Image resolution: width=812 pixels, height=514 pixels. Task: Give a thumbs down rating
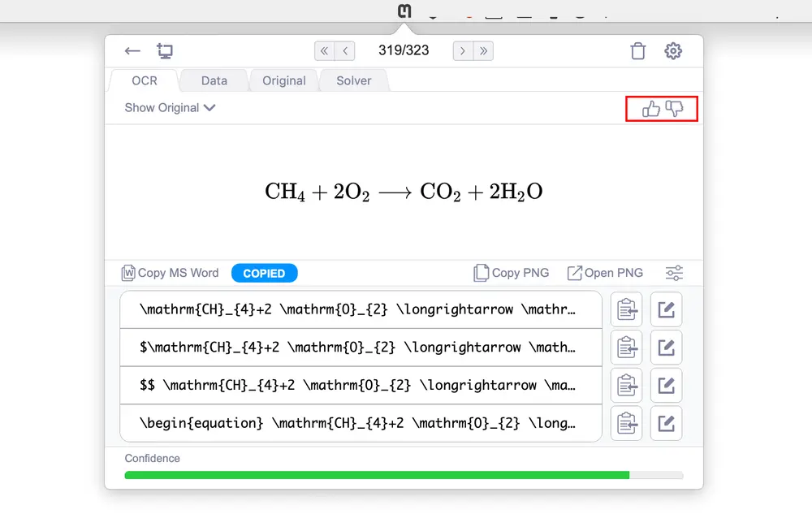[x=674, y=109]
